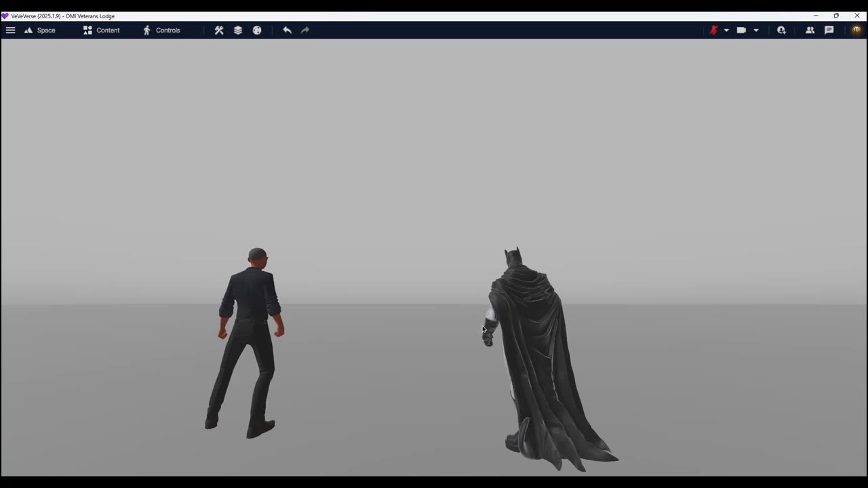
Task: Open the Space menu
Action: [39, 30]
